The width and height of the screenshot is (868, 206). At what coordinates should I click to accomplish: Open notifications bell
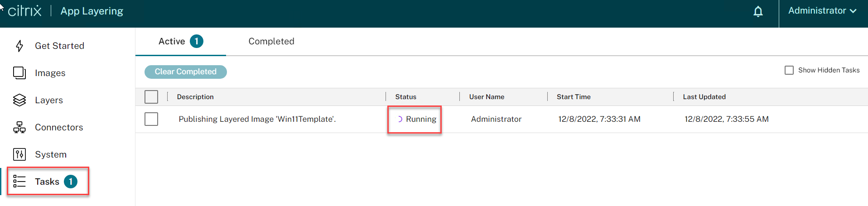click(758, 11)
